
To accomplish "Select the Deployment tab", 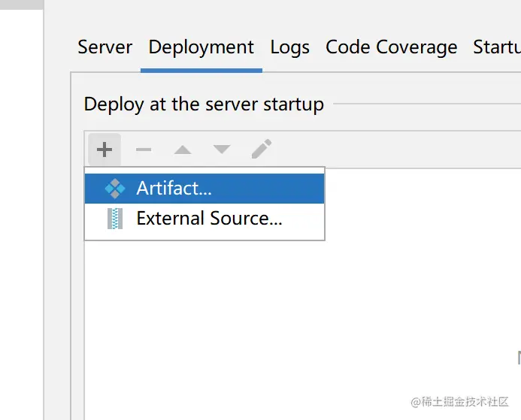I will pyautogui.click(x=201, y=47).
